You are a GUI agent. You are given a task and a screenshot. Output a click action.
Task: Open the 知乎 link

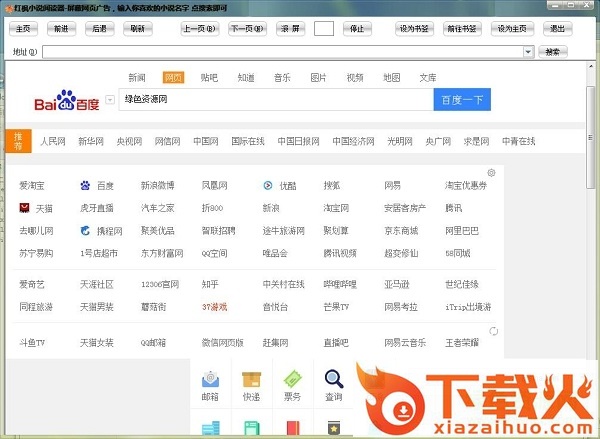pos(210,284)
